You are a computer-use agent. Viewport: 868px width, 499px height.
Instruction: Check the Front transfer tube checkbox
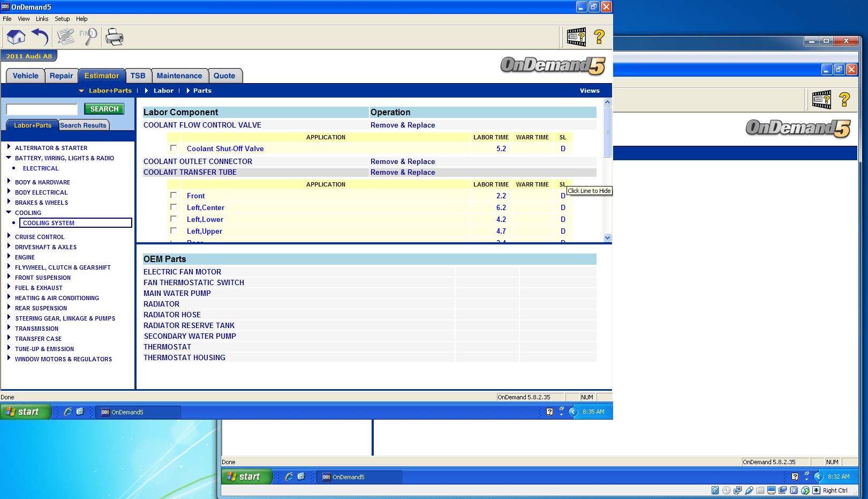click(173, 195)
